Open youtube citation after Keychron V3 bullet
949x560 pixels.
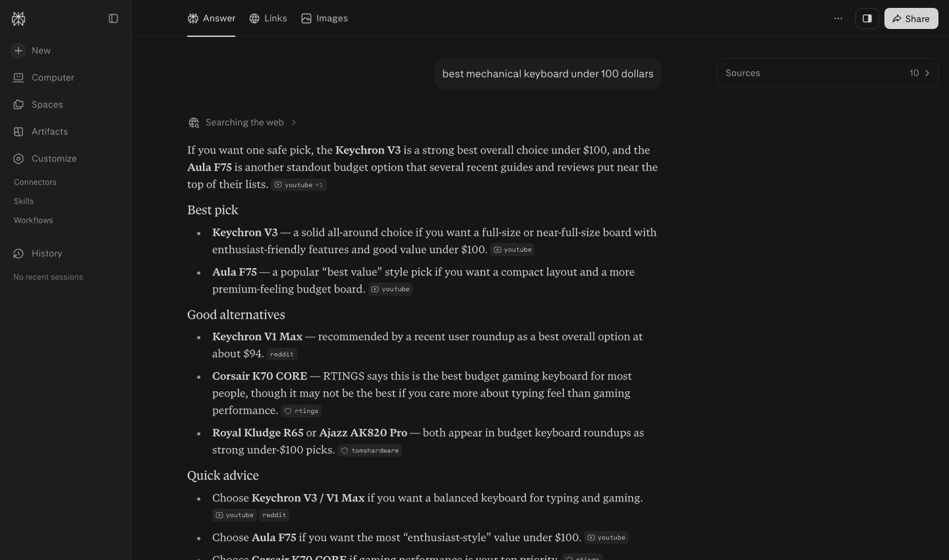point(513,250)
